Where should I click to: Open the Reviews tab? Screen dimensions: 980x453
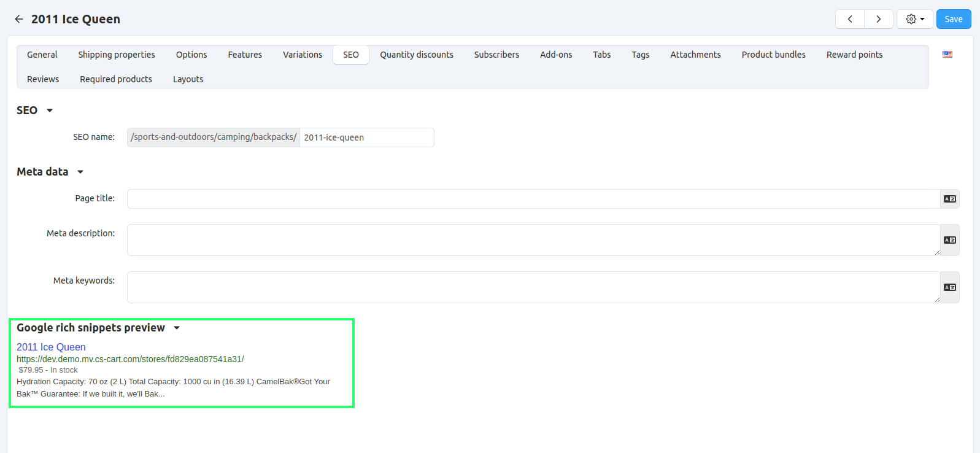(x=43, y=79)
